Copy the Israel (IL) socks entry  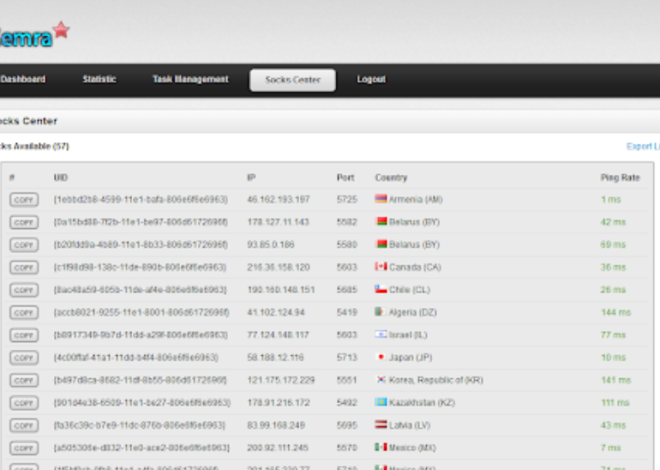click(x=24, y=335)
